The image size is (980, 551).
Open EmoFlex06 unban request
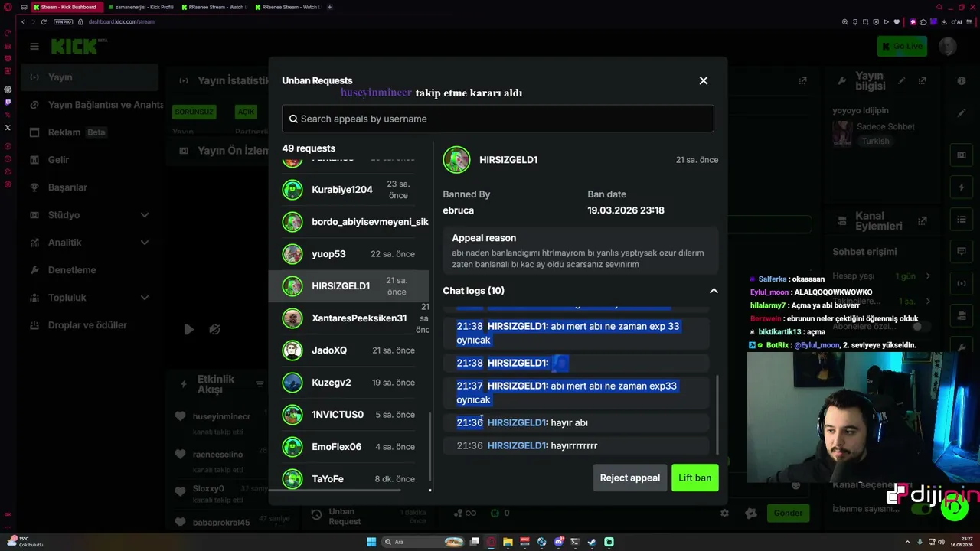[x=349, y=447]
